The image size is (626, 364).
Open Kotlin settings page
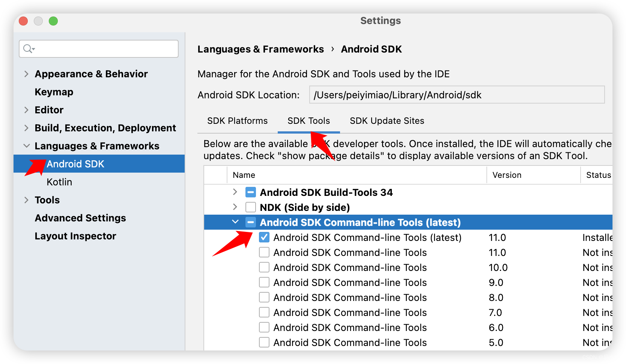tap(59, 182)
